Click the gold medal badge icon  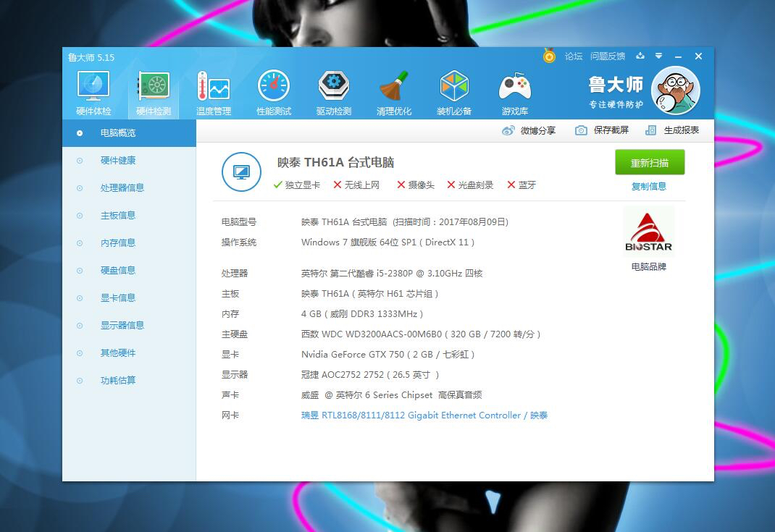point(548,56)
